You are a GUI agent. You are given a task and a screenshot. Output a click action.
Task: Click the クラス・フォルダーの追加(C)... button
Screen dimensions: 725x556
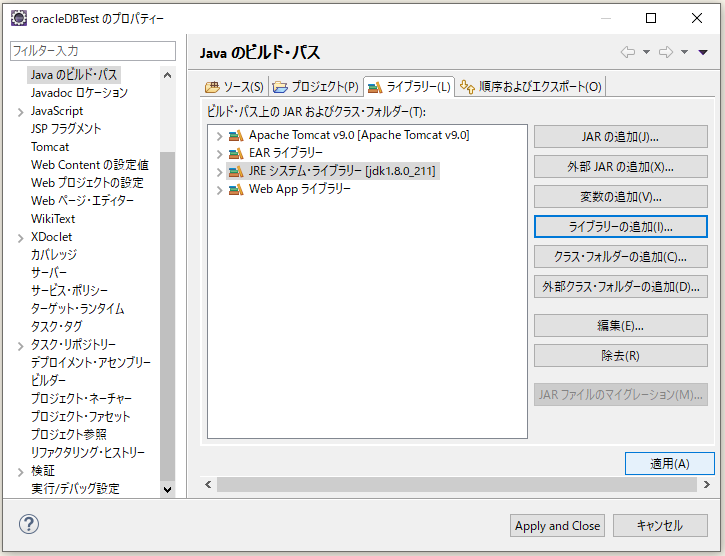(x=621, y=257)
